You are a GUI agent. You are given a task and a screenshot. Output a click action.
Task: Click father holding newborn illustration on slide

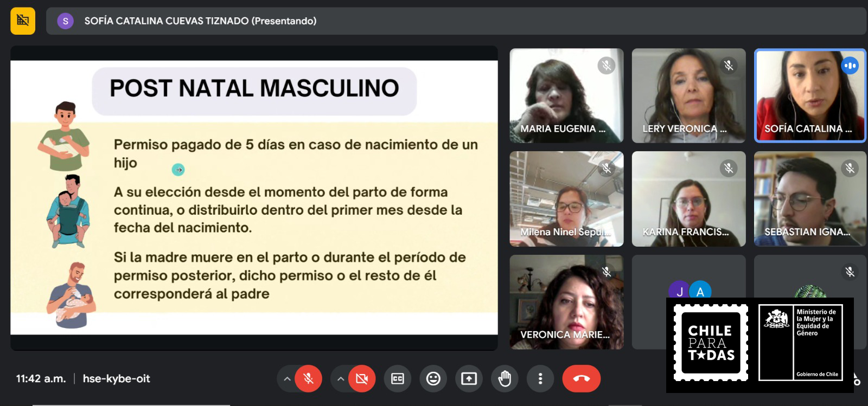pos(65,136)
